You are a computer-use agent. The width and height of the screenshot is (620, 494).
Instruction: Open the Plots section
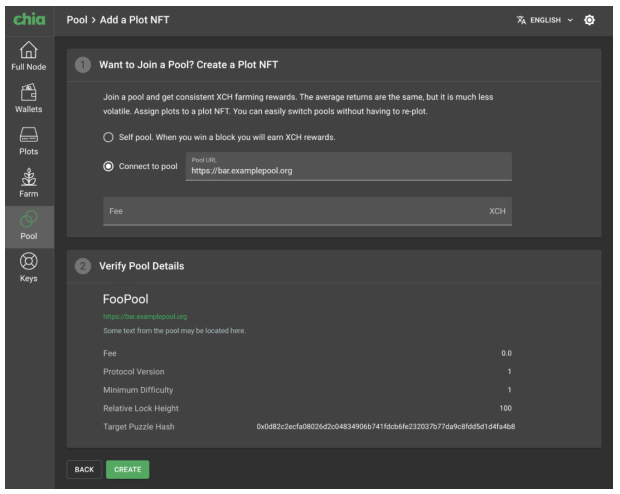(28, 141)
